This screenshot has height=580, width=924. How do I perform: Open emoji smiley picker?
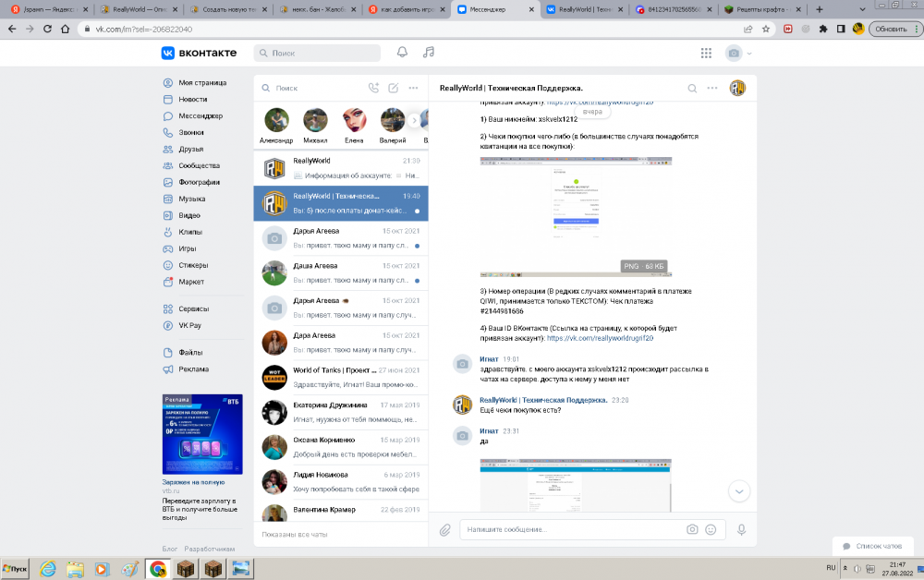[x=711, y=529]
